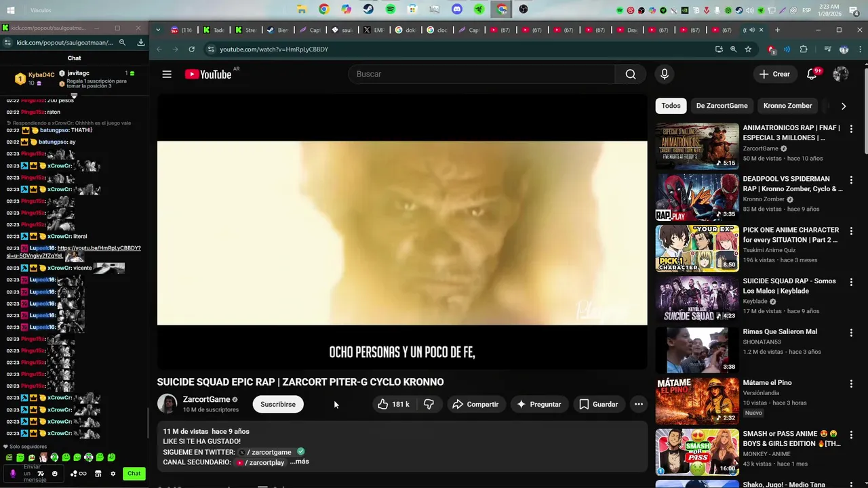The height and width of the screenshot is (488, 868).
Task: Click the Compartir share button
Action: pyautogui.click(x=475, y=404)
